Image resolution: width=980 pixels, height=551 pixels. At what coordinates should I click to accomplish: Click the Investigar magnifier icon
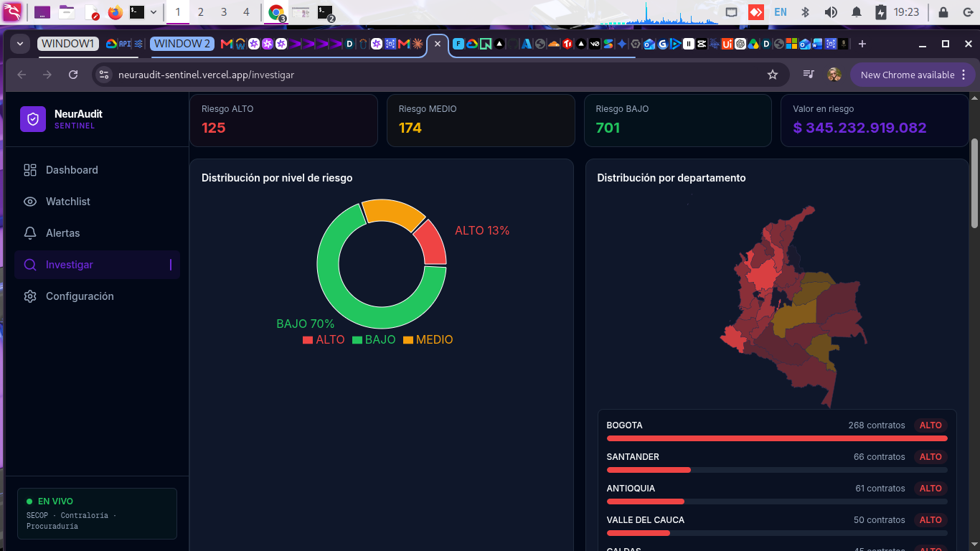coord(30,265)
